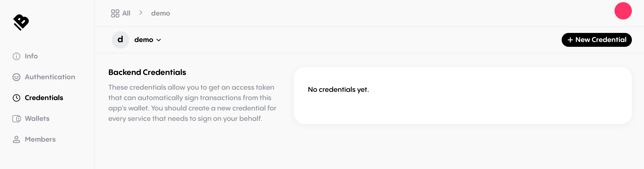Open the pink user avatar menu
Viewport: 644px width, 169px height.
point(623,11)
